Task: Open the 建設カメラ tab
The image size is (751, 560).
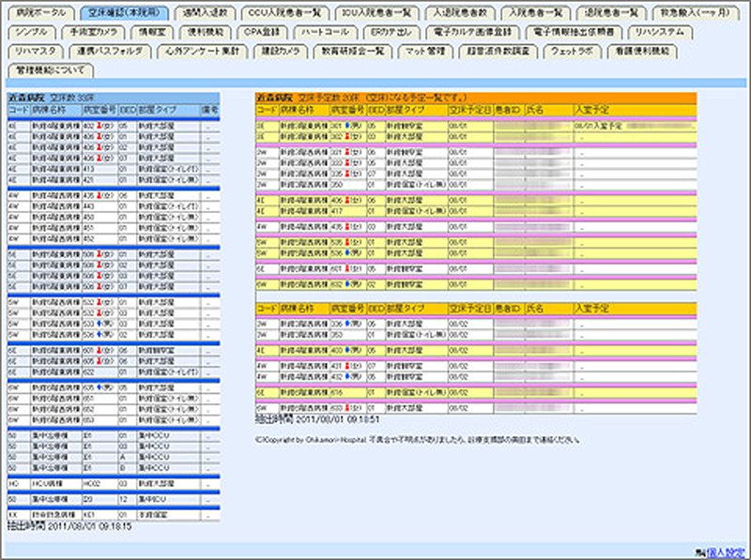Action: 280,52
